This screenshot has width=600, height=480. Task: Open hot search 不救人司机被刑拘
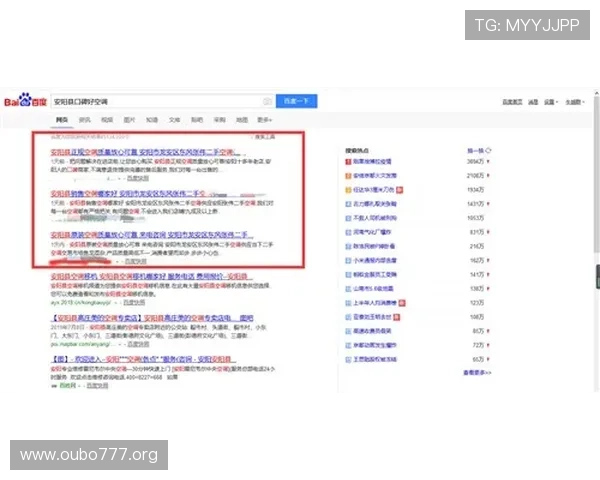(x=375, y=218)
